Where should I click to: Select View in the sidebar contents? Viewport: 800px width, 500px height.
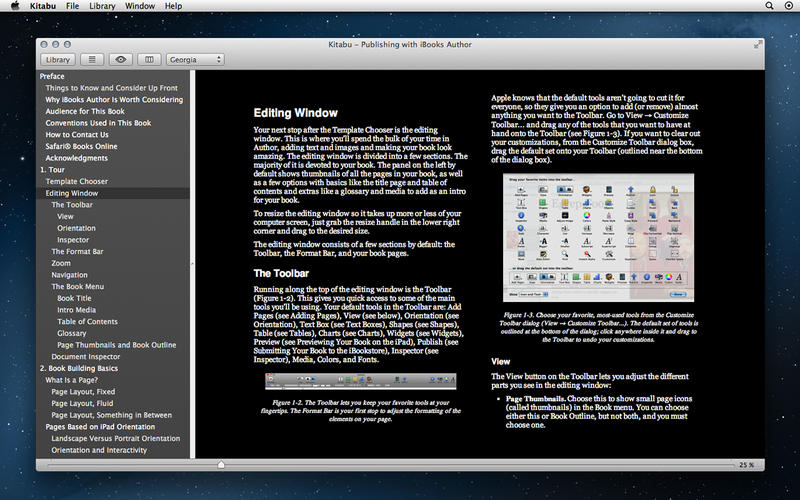[65, 217]
